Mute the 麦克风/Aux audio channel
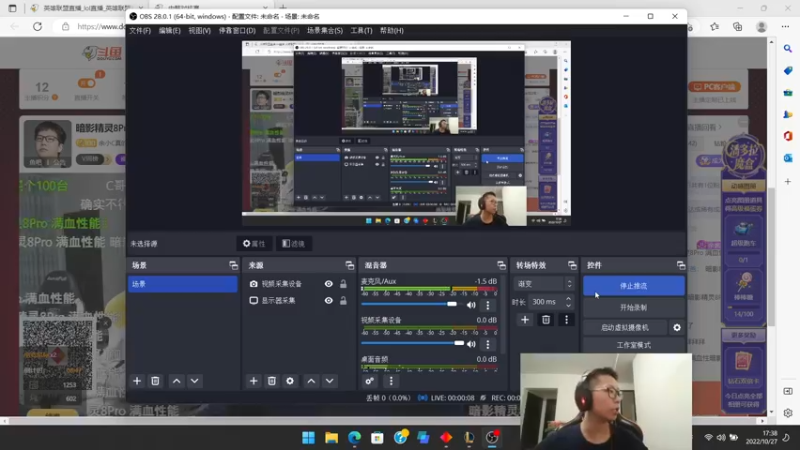 pyautogui.click(x=471, y=305)
